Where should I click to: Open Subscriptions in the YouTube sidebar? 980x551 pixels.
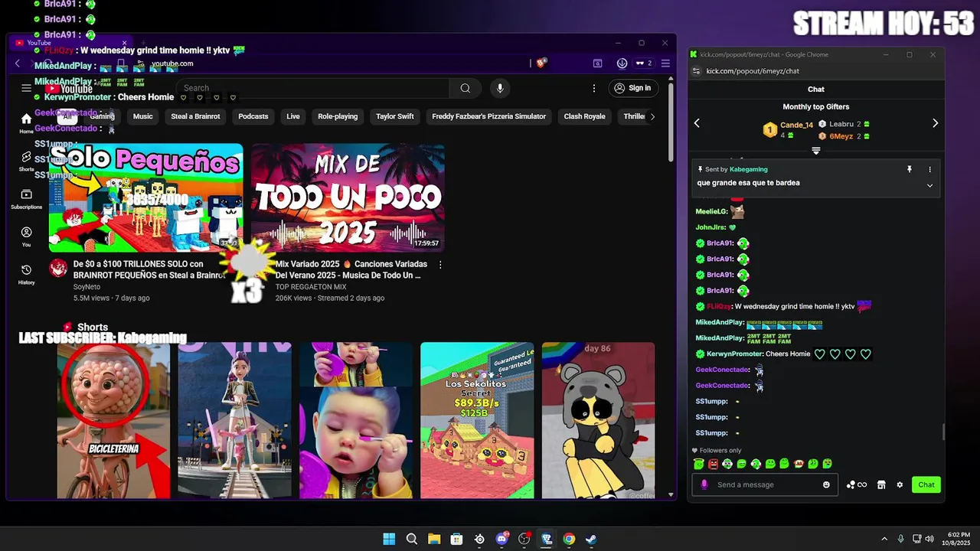click(x=26, y=199)
